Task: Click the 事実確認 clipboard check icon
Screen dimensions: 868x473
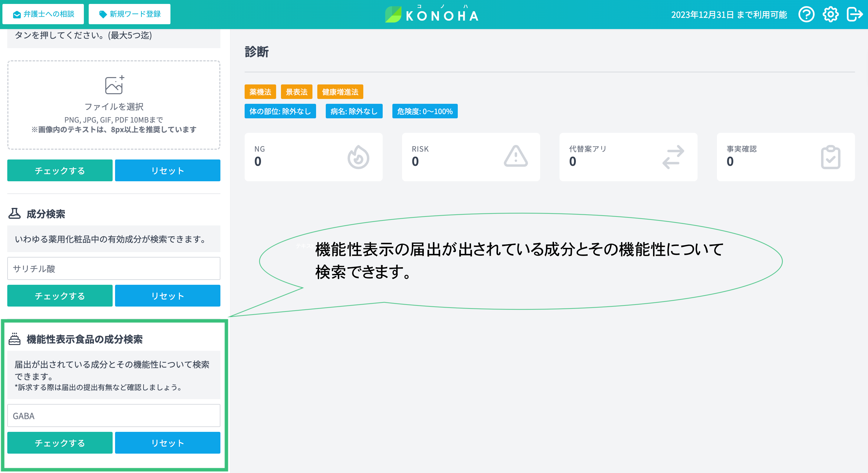Action: pos(830,157)
